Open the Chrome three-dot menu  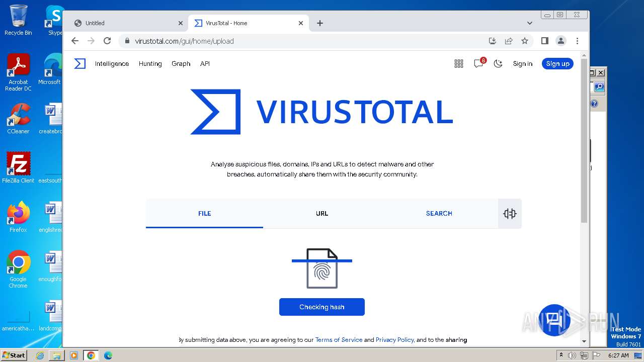pyautogui.click(x=577, y=41)
